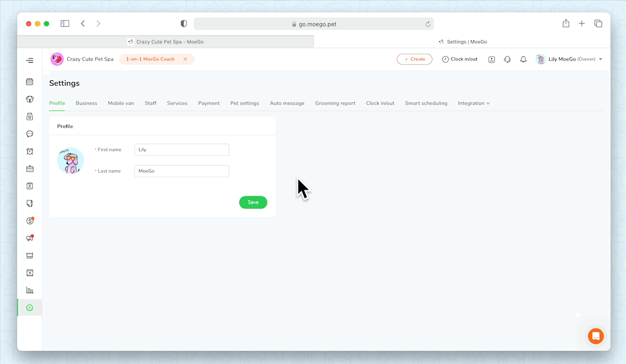Open the dog face clients icon

click(x=30, y=99)
